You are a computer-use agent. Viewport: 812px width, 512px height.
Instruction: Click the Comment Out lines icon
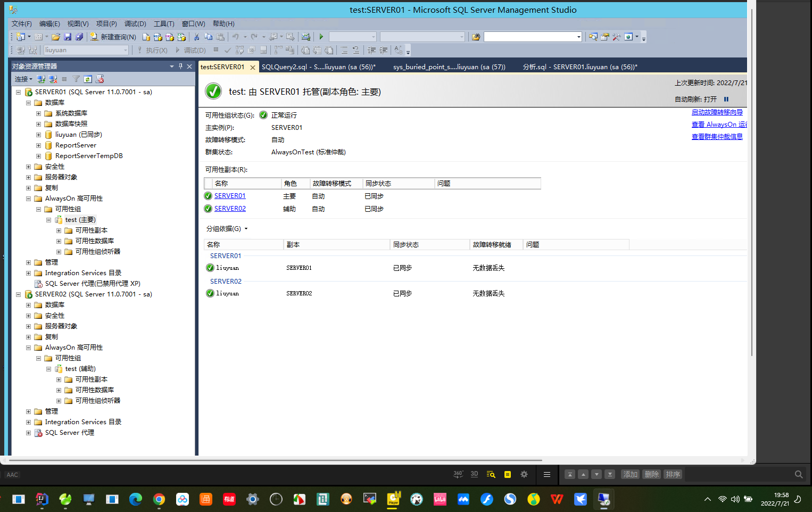point(344,50)
